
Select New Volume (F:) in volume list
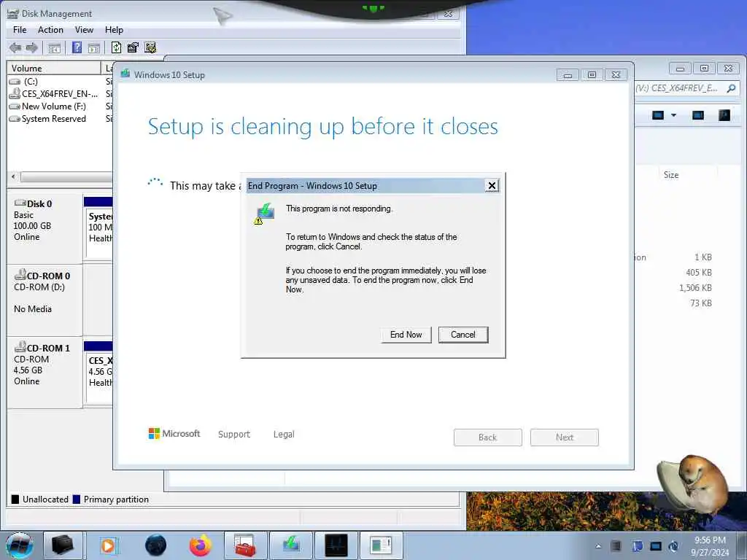[x=60, y=106]
